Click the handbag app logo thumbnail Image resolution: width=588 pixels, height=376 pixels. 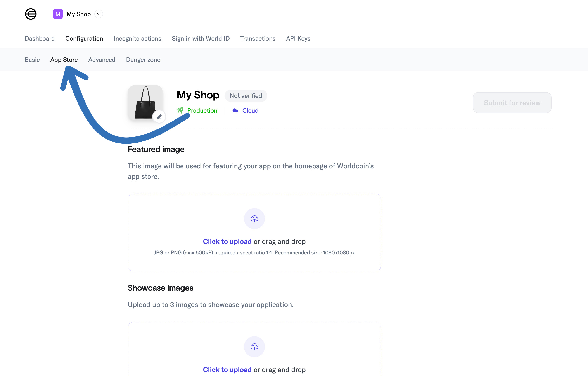tap(145, 103)
